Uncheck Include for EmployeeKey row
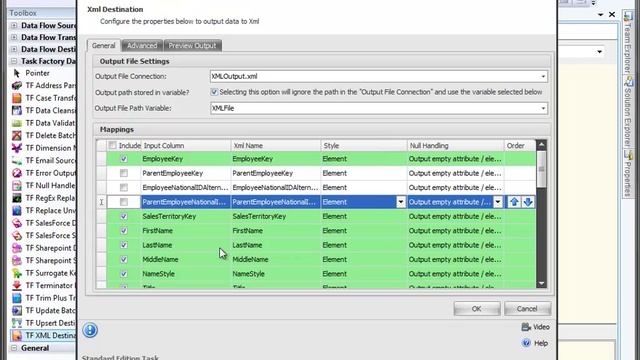 coord(124,159)
